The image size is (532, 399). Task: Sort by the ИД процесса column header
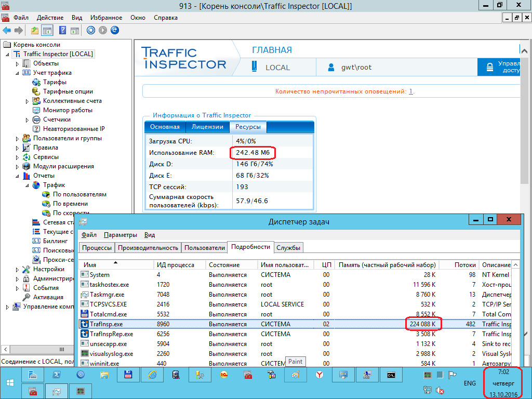coord(180,265)
